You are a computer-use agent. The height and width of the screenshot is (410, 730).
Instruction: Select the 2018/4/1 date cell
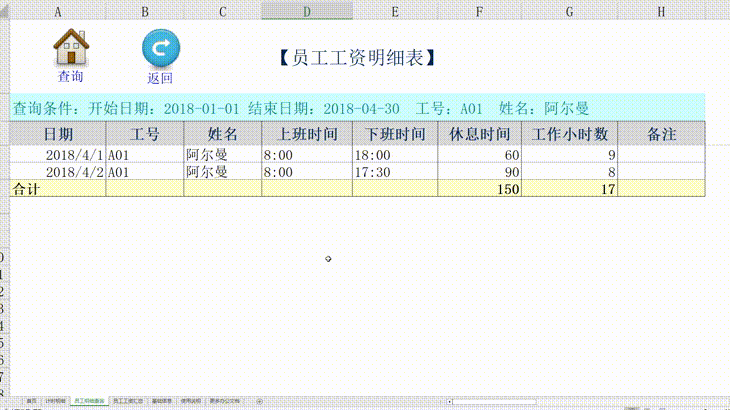click(x=58, y=155)
